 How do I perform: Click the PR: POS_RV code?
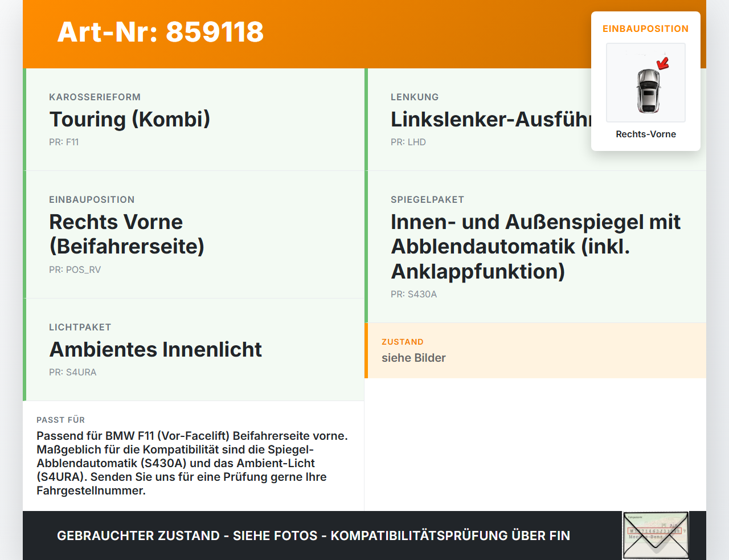[x=75, y=269]
